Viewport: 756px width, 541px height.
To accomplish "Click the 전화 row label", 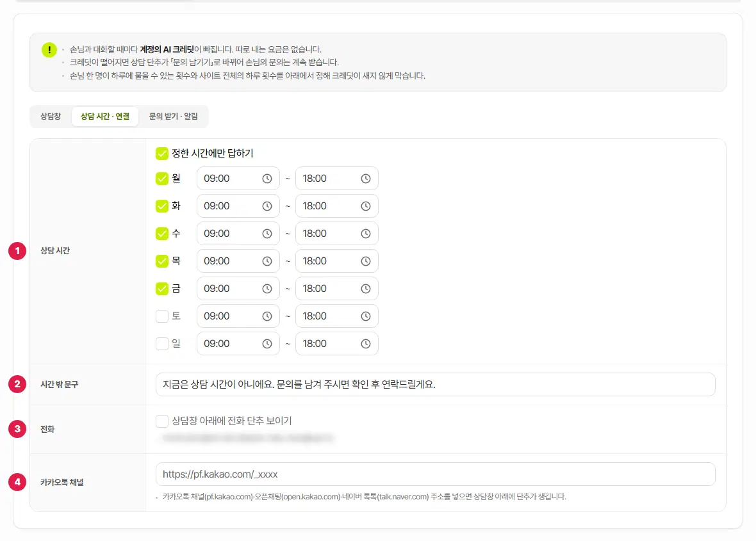I will (x=47, y=429).
